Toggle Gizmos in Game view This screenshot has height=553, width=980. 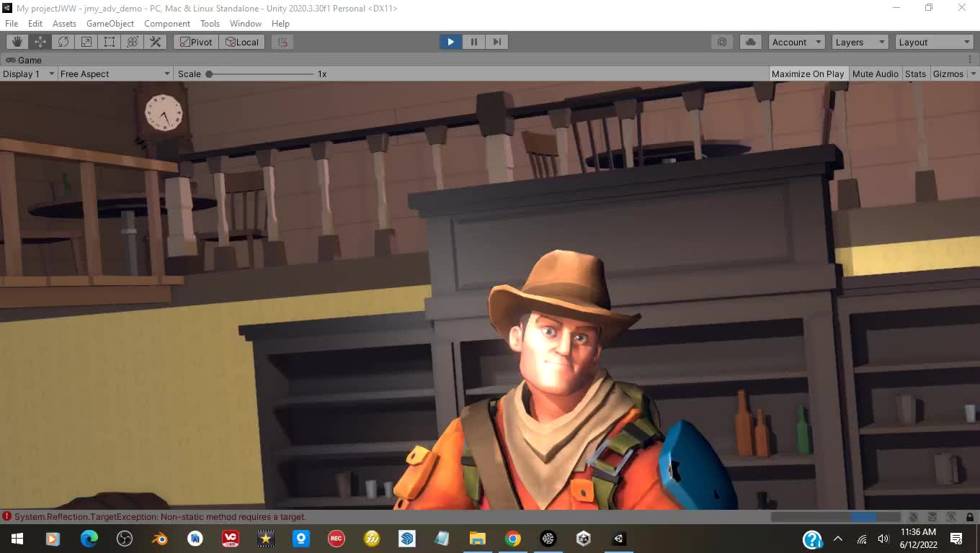(x=948, y=73)
